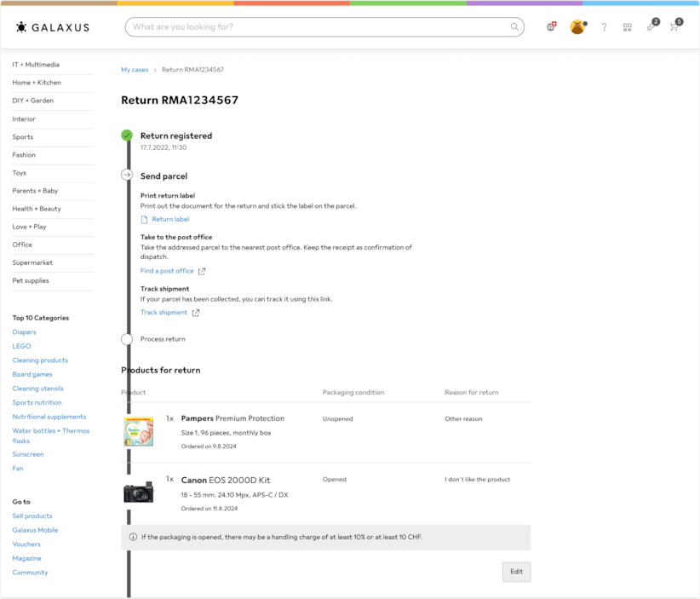Open the Canon EOS 2000D product thumbnail
The width and height of the screenshot is (700, 599).
pyautogui.click(x=138, y=492)
